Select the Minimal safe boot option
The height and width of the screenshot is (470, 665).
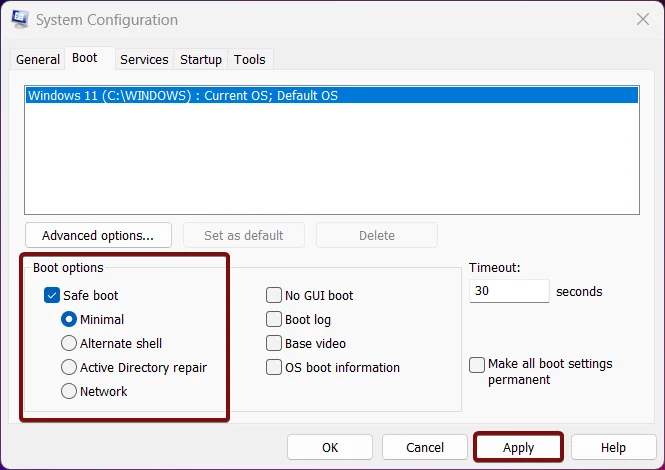tap(69, 319)
